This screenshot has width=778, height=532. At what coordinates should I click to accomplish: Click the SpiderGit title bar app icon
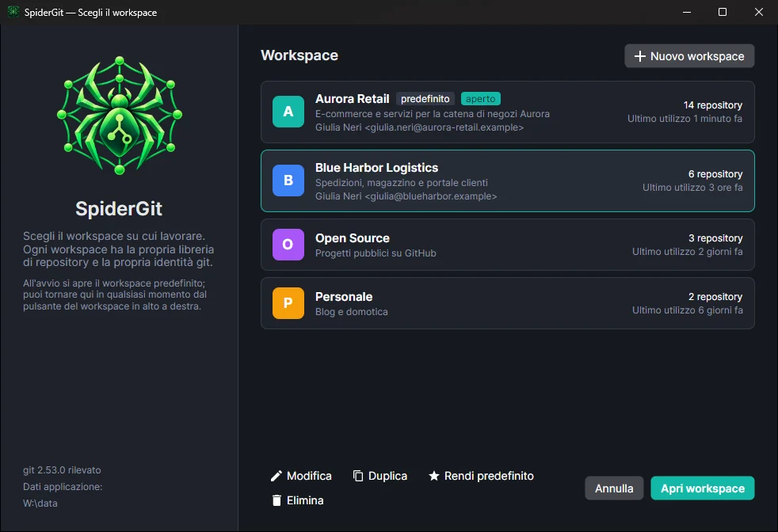click(x=13, y=12)
